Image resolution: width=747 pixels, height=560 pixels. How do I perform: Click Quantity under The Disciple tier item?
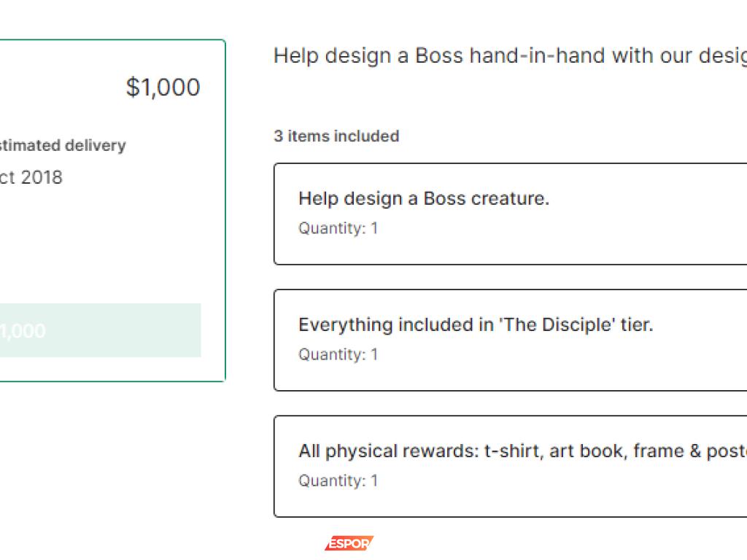(338, 354)
